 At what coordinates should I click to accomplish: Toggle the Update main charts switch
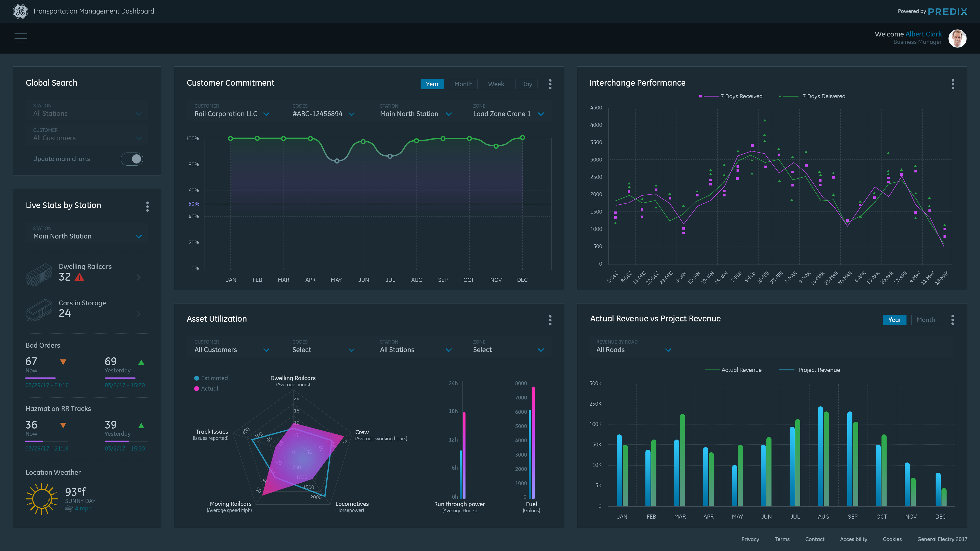coord(132,159)
